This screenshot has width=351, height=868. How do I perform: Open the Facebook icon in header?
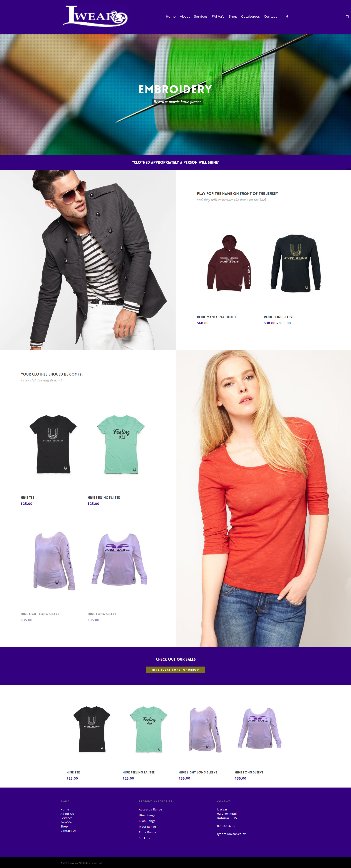tap(287, 16)
